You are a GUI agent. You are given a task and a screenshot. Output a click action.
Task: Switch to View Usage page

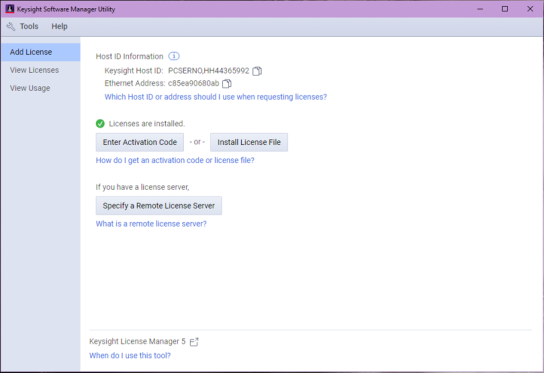41,88
